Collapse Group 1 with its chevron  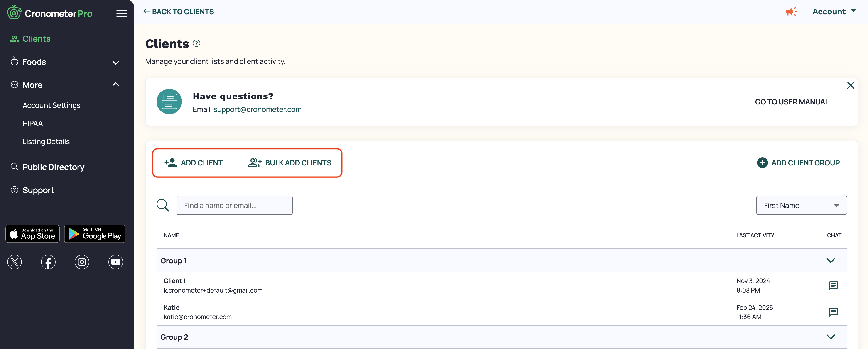coord(831,260)
